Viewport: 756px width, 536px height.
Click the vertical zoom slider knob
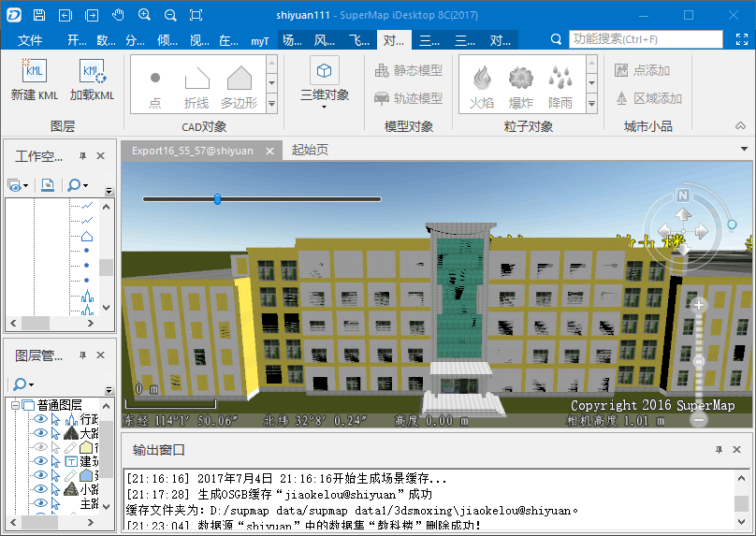pyautogui.click(x=699, y=361)
